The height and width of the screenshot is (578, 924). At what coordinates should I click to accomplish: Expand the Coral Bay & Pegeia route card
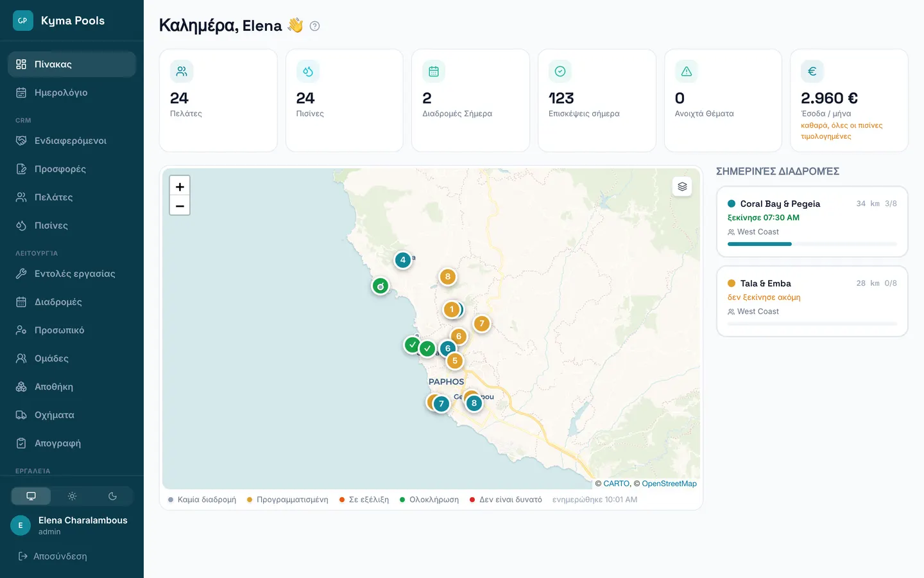pos(812,222)
